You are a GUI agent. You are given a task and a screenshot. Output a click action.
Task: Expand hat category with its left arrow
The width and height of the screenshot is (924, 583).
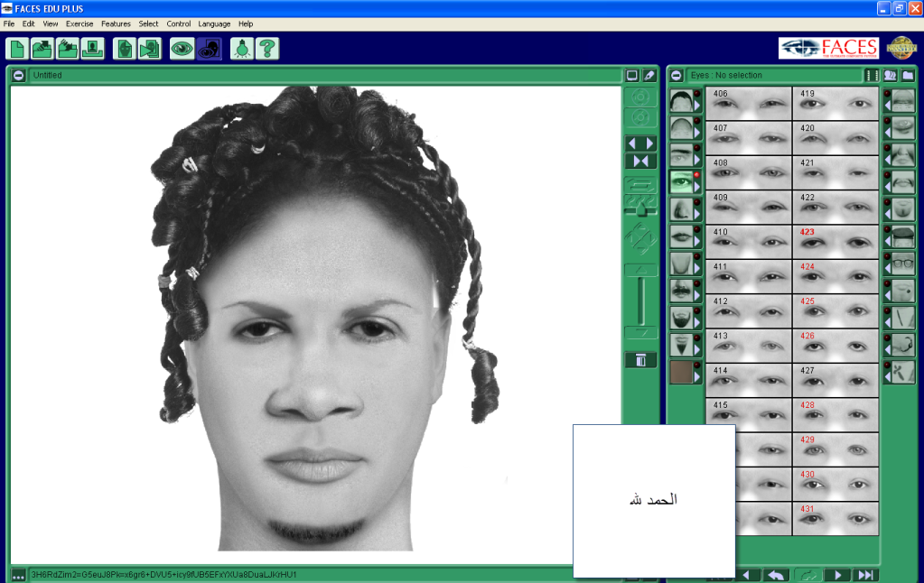[888, 241]
